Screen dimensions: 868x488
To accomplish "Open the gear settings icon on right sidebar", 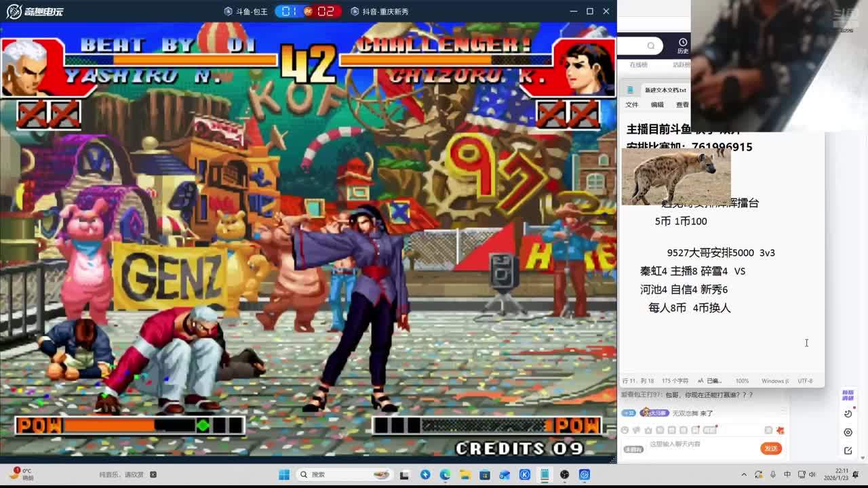I will 848,432.
